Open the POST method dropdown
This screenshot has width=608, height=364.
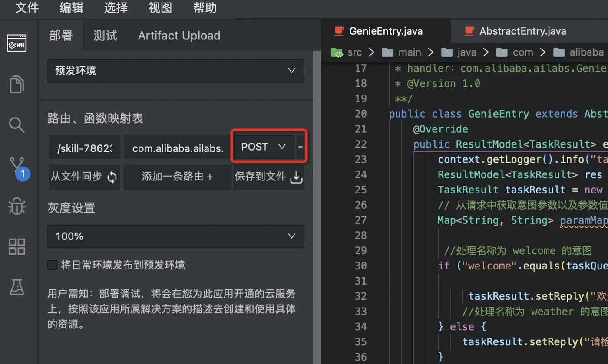[x=264, y=147]
